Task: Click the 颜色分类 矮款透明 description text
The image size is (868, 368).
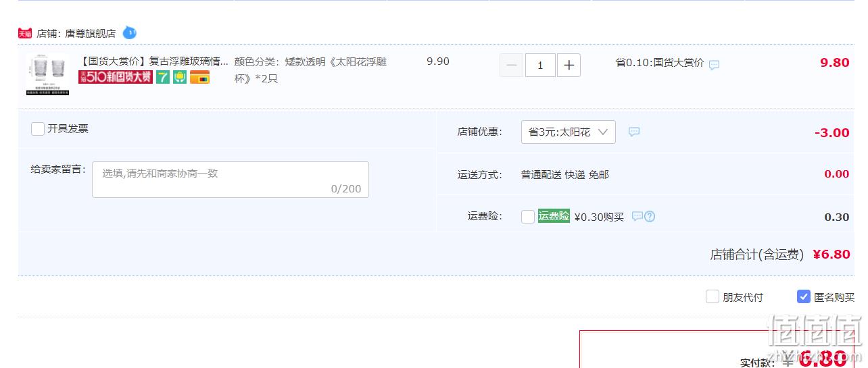Action: tap(311, 70)
